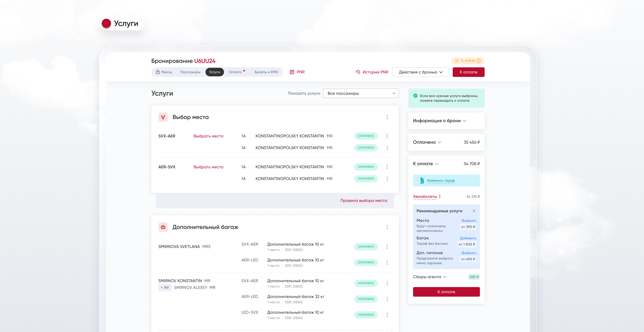The height and width of the screenshot is (332, 644).
Task: Click the seat selection section icon
Action: pyautogui.click(x=163, y=117)
